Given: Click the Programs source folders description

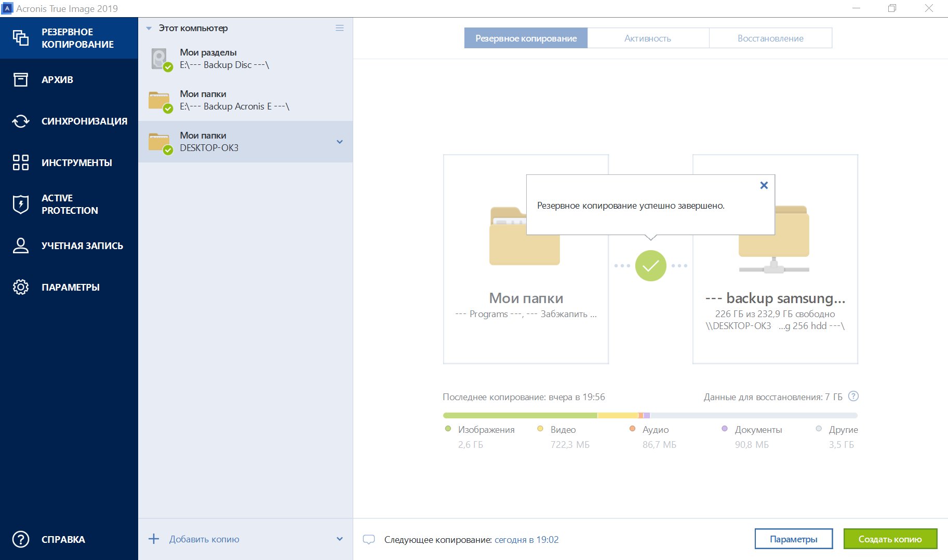Looking at the screenshot, I should click(526, 314).
